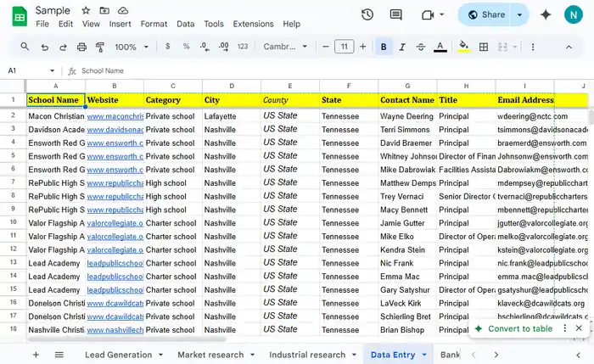The image size is (594, 364).
Task: Switch to Lead Generation sheet tab
Action: click(118, 355)
